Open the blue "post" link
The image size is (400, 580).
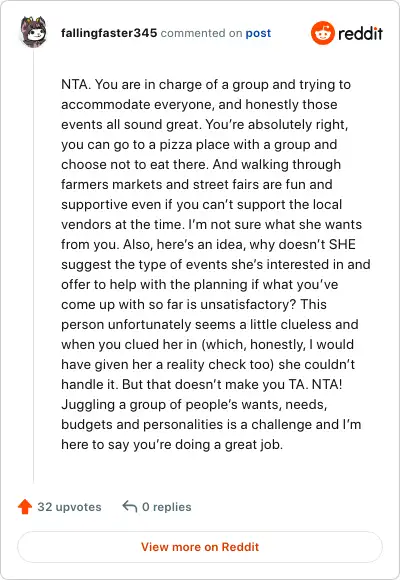258,33
